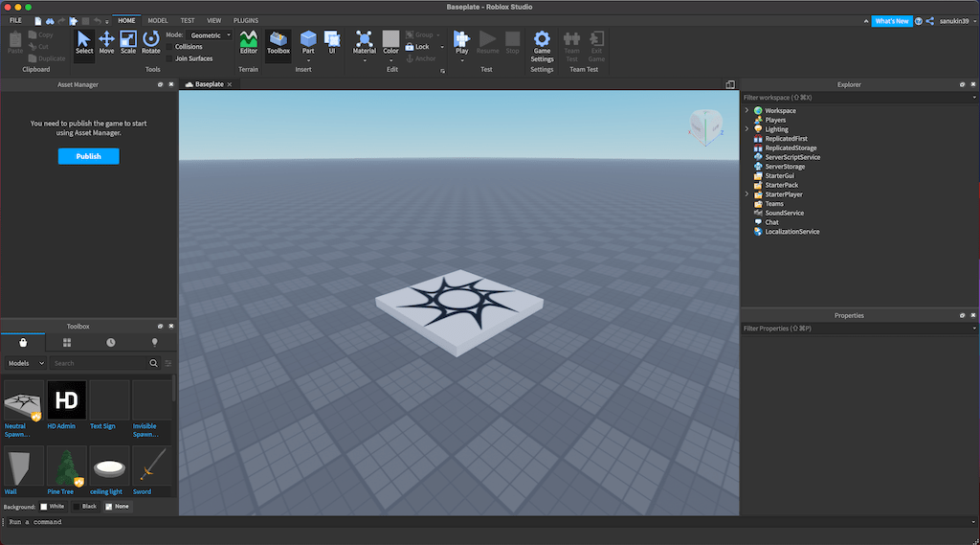Open the HD Admin model link
The width and height of the screenshot is (980, 545).
pos(61,426)
